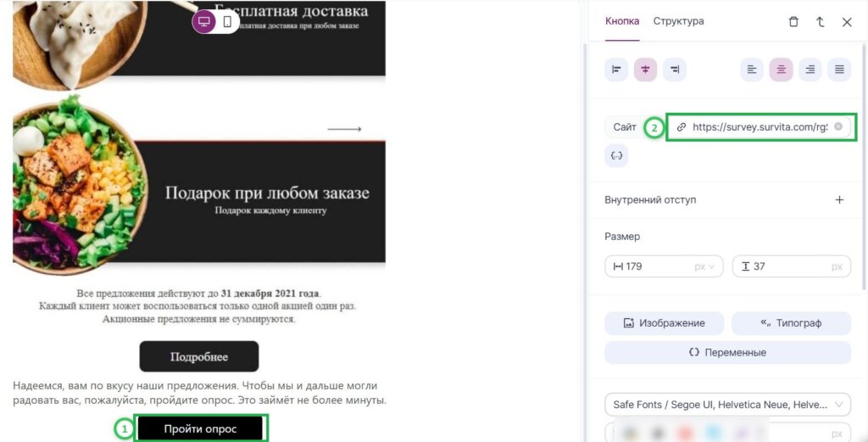Click the settings panel scrollbar
Screen dimensions: 868x442
click(x=864, y=166)
